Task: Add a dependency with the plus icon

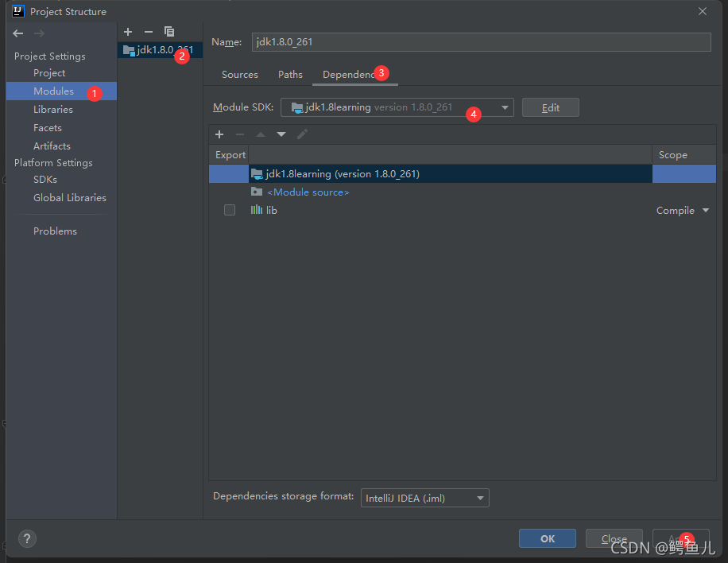Action: coord(219,134)
